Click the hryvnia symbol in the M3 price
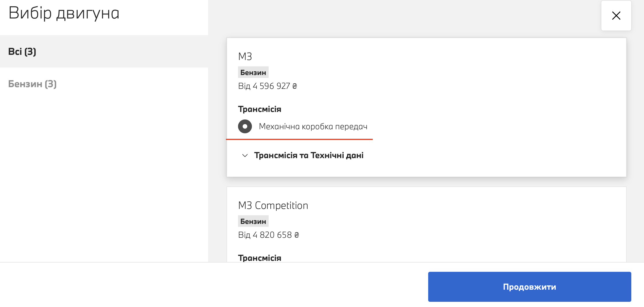 [x=295, y=86]
